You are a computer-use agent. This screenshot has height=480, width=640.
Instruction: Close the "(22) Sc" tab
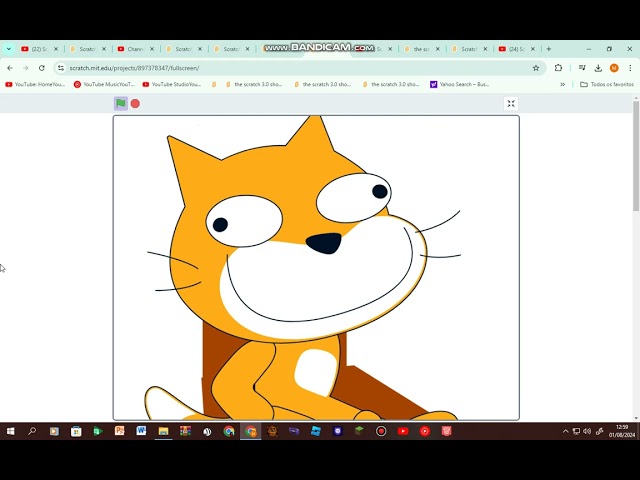click(x=56, y=49)
